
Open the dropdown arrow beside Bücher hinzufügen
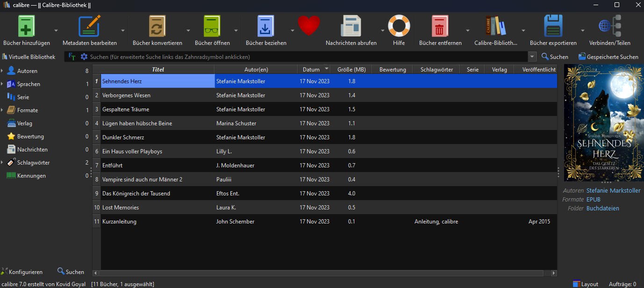pos(56,30)
